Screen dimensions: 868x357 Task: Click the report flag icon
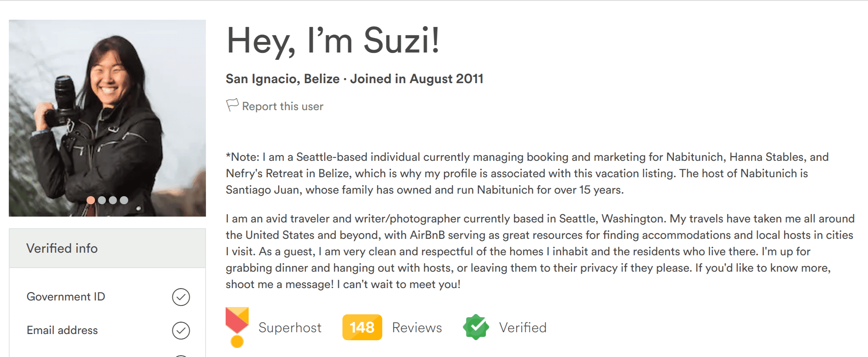[233, 105]
